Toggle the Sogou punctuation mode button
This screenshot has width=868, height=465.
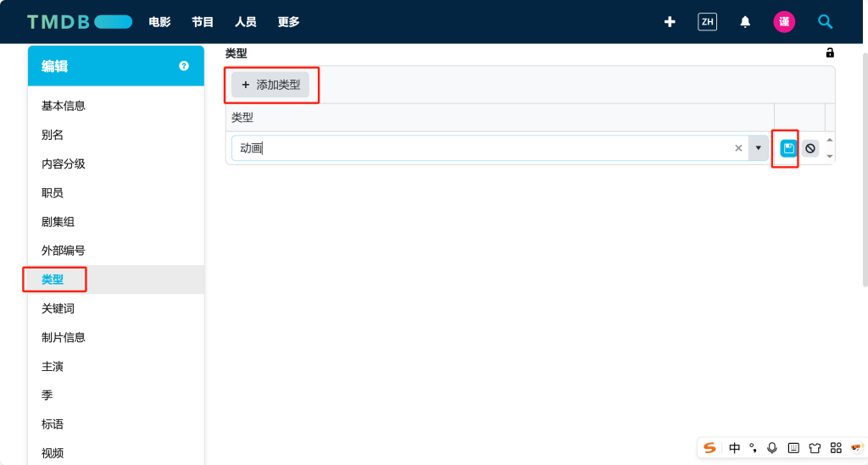pos(753,448)
